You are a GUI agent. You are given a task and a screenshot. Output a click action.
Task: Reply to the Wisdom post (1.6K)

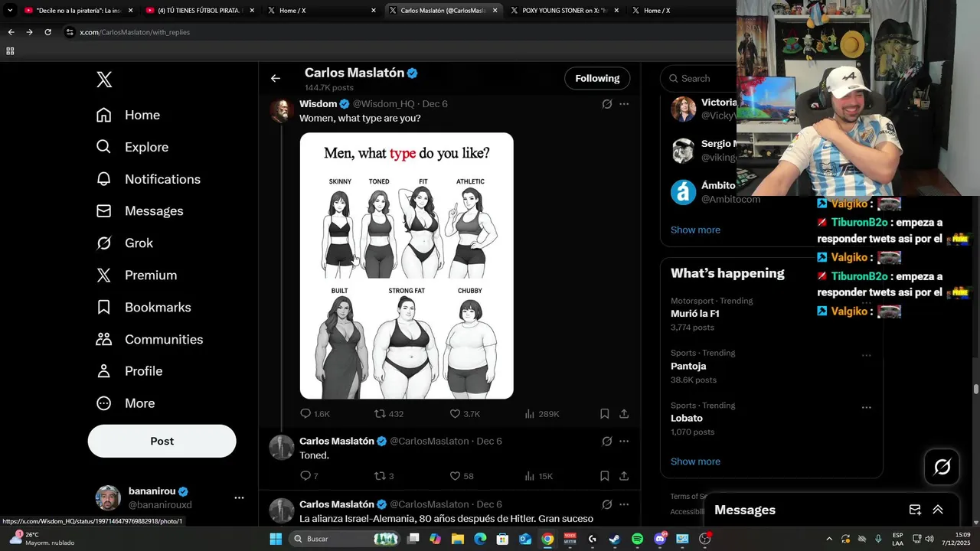click(314, 414)
